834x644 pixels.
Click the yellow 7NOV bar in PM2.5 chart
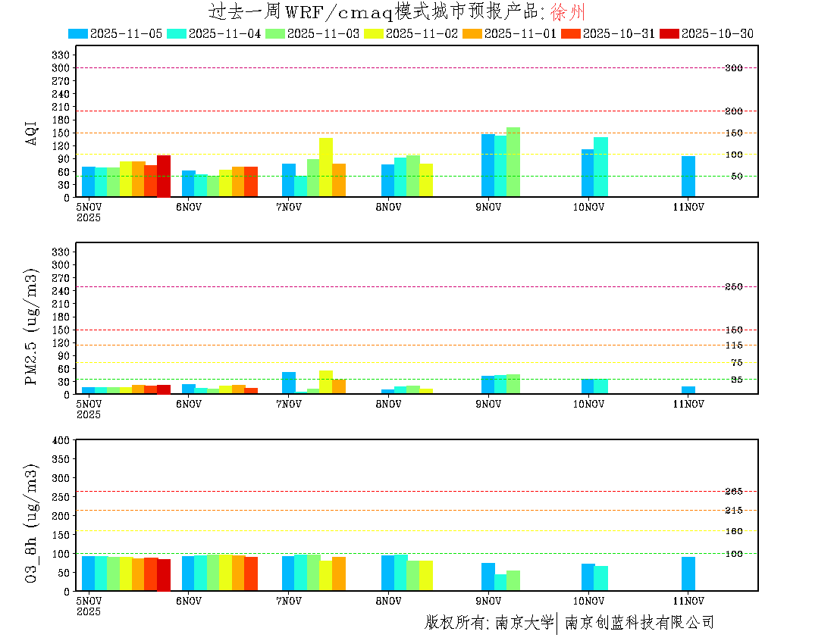coord(326,382)
